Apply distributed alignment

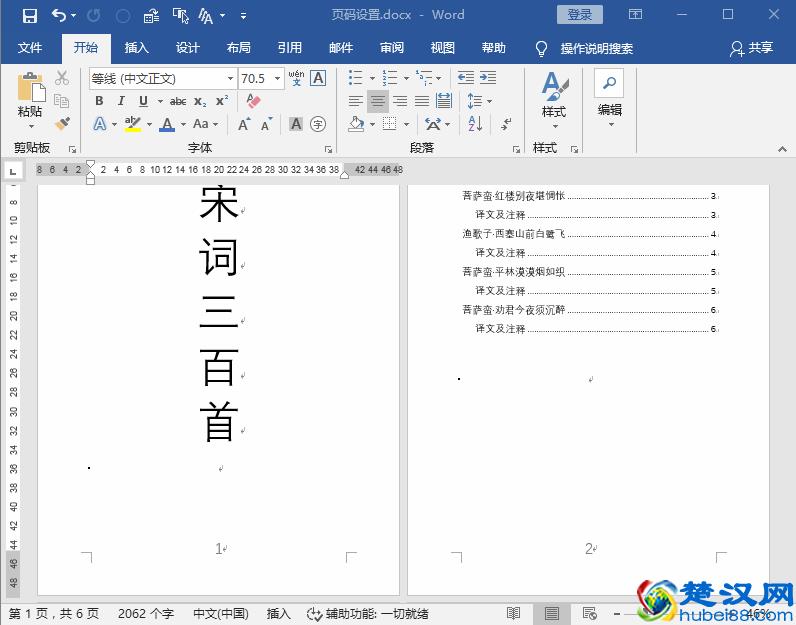point(444,101)
